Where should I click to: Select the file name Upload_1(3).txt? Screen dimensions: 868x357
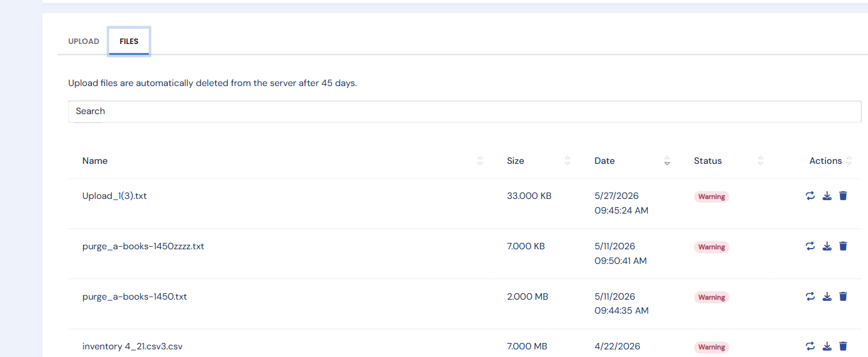(114, 196)
